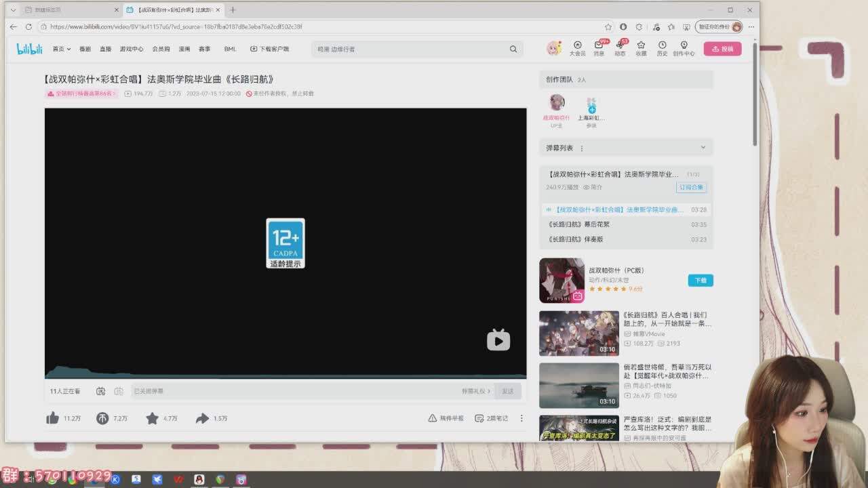Open the 2篇笔记 notes link
Screen dimensions: 868x488
[491, 418]
